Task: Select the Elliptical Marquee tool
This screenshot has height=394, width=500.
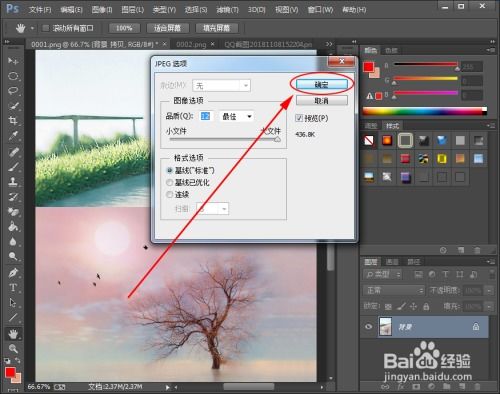Action: pos(13,76)
